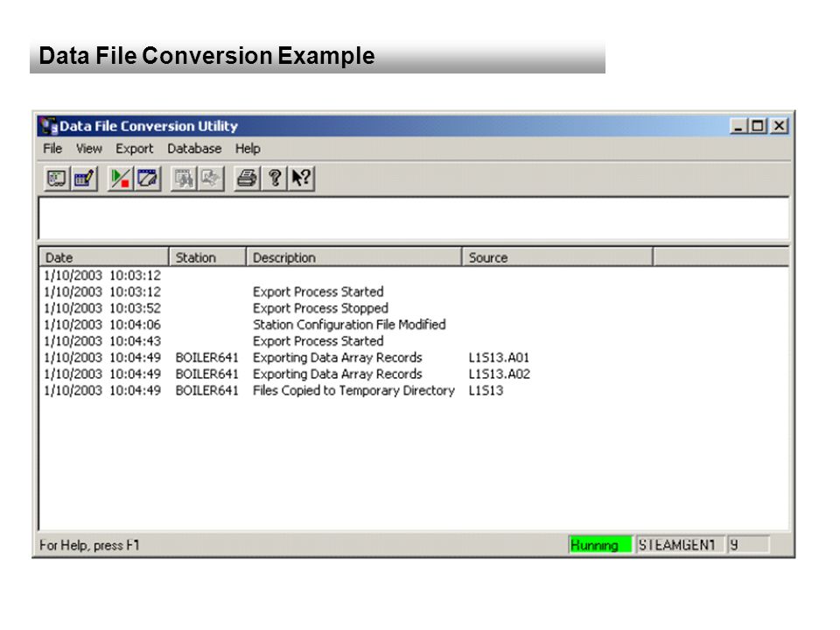Click source 'L1S13.A01' in the log
The width and height of the screenshot is (840, 630).
click(499, 358)
